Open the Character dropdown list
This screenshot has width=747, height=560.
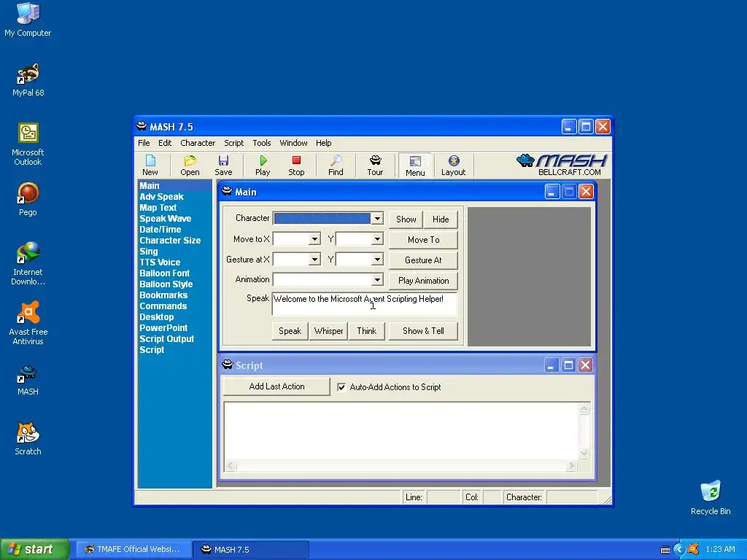pyautogui.click(x=377, y=219)
